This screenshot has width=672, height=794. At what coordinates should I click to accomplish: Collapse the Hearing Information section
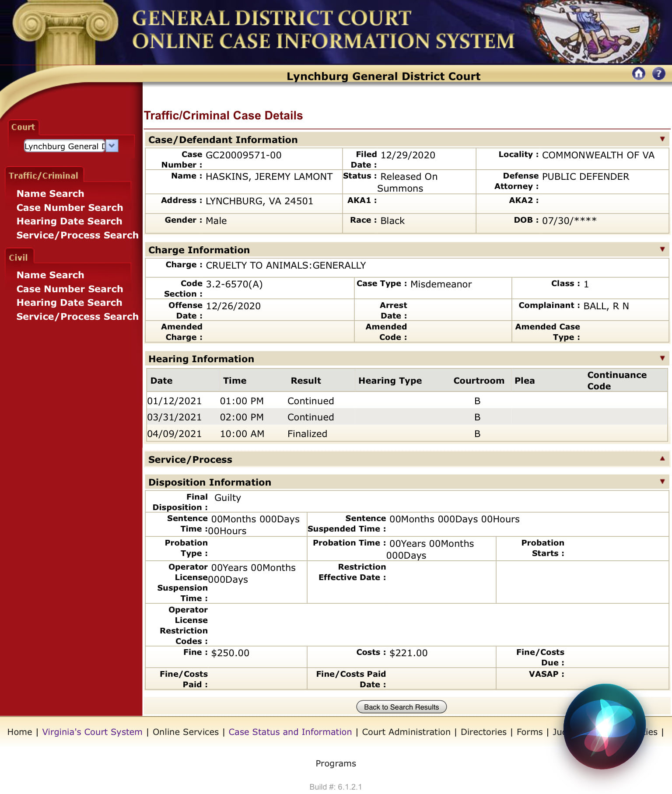pyautogui.click(x=662, y=358)
